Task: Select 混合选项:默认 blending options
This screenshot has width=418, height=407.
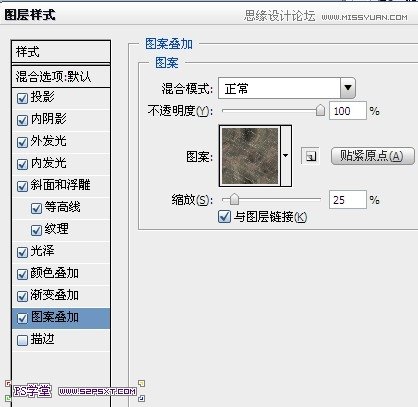Action: pos(61,77)
